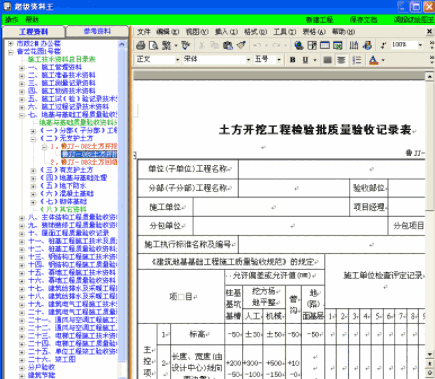
Task: Open the underline style dropdown arrow
Action: coord(315,60)
